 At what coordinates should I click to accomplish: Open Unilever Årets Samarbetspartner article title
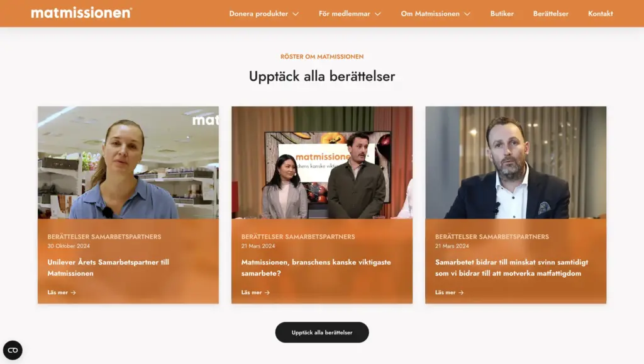tap(108, 268)
